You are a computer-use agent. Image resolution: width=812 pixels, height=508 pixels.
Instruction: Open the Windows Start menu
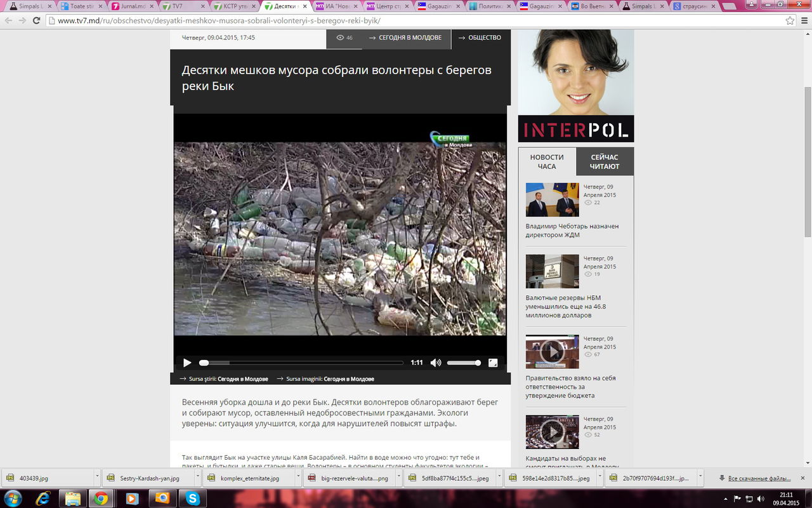click(13, 498)
